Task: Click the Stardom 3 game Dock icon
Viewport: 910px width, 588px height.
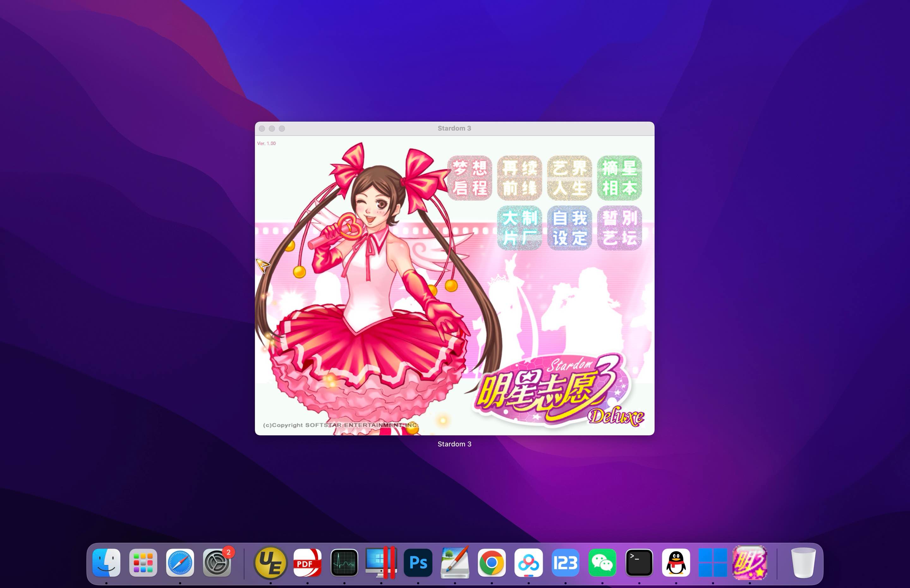Action: pyautogui.click(x=749, y=563)
